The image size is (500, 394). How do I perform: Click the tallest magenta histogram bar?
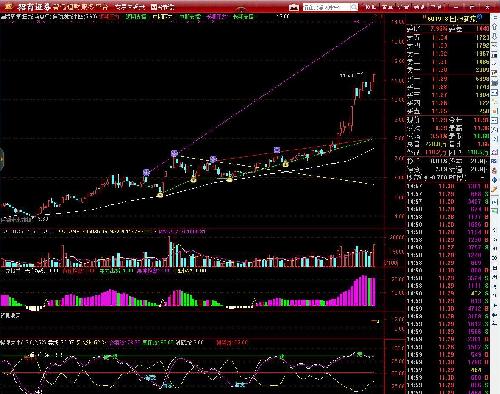pos(364,290)
